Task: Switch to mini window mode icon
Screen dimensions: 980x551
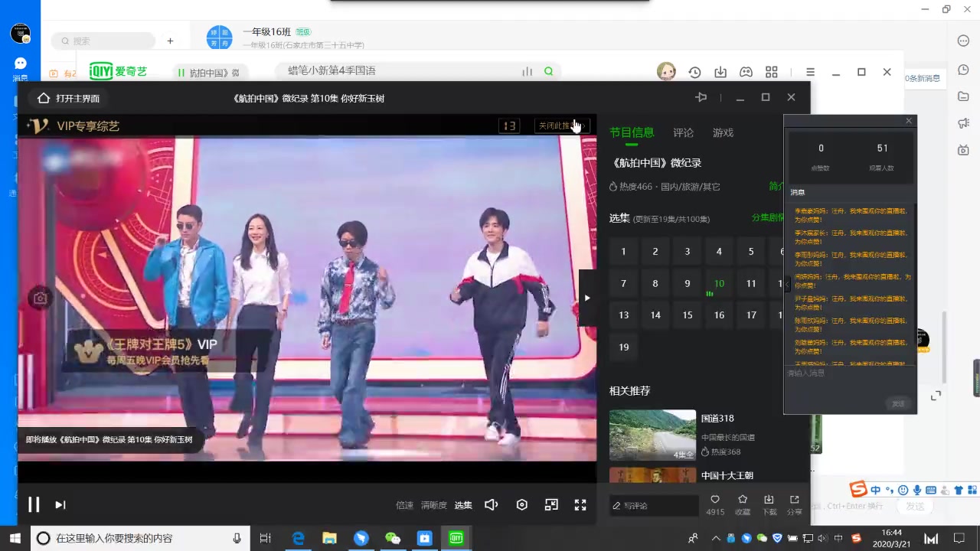Action: coord(551,504)
